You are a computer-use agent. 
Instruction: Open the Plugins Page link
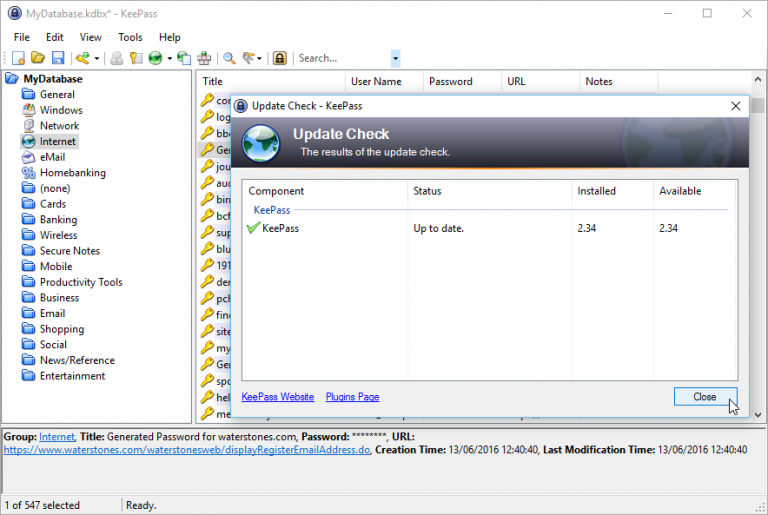(x=353, y=397)
